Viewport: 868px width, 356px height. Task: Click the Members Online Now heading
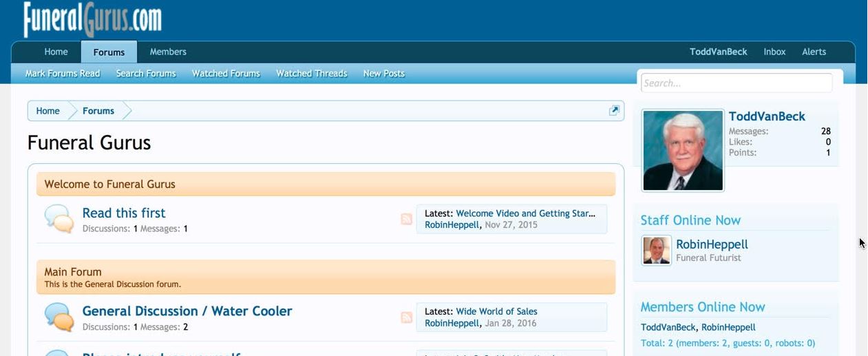tap(703, 307)
